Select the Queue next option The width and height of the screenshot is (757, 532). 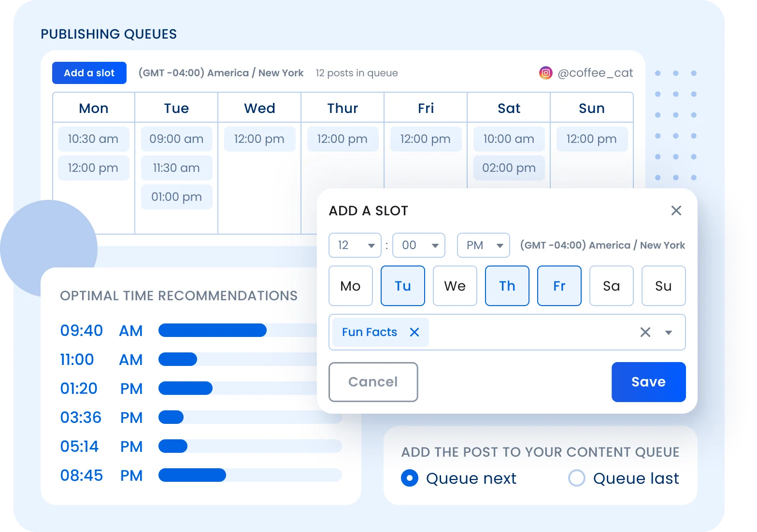(409, 478)
